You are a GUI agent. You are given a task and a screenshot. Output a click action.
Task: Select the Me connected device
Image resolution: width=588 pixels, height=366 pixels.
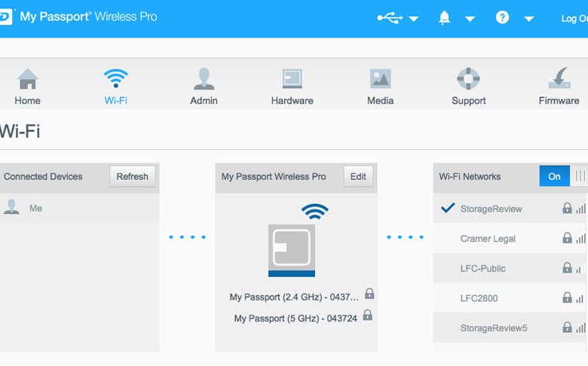click(x=79, y=208)
